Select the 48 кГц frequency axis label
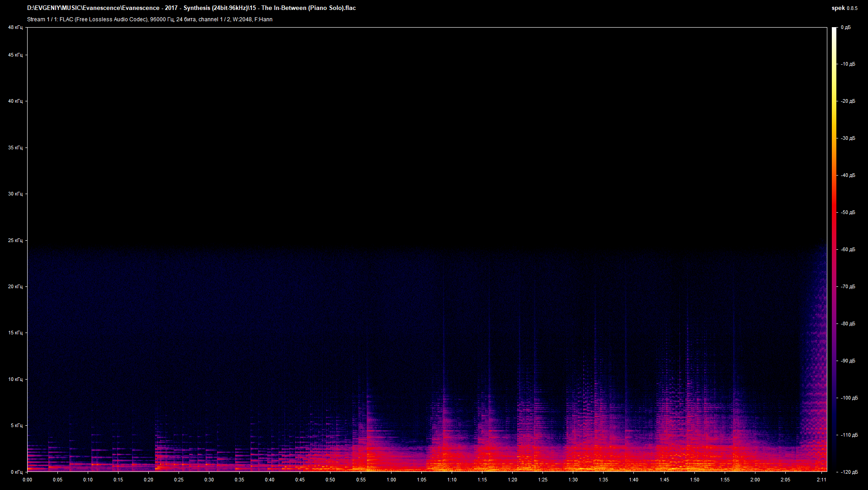The width and height of the screenshot is (868, 490). click(x=15, y=27)
